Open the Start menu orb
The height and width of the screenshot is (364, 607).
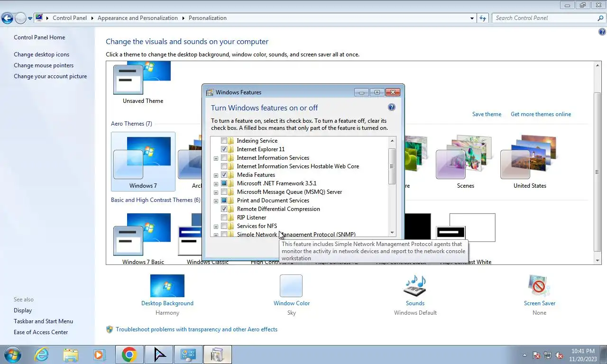[x=13, y=355]
